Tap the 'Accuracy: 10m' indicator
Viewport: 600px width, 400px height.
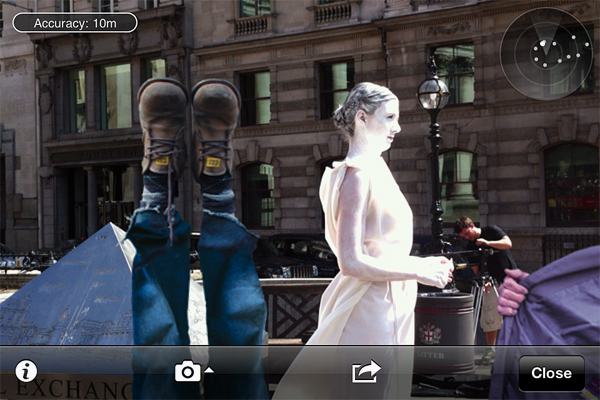(75, 23)
